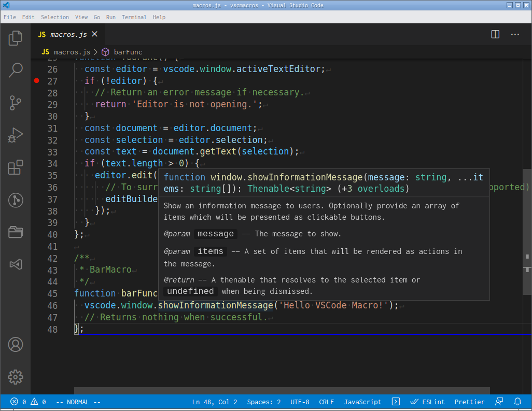Open the feedback icon in status bar
This screenshot has width=532, height=411.
click(x=499, y=402)
